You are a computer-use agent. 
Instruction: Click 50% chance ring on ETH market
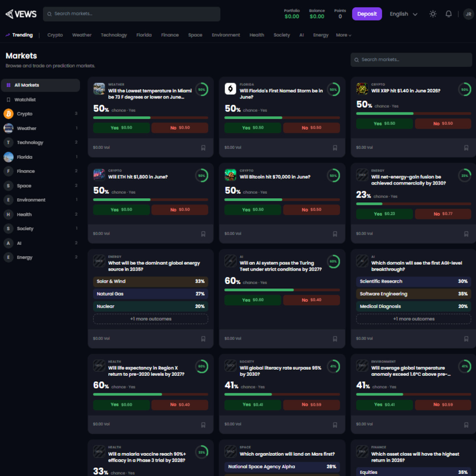[202, 176]
